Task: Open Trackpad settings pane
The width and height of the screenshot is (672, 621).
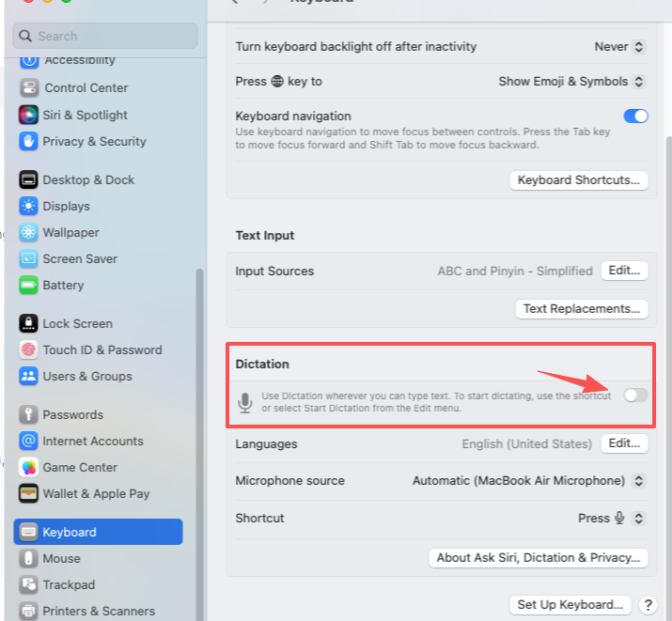Action: pos(69,585)
